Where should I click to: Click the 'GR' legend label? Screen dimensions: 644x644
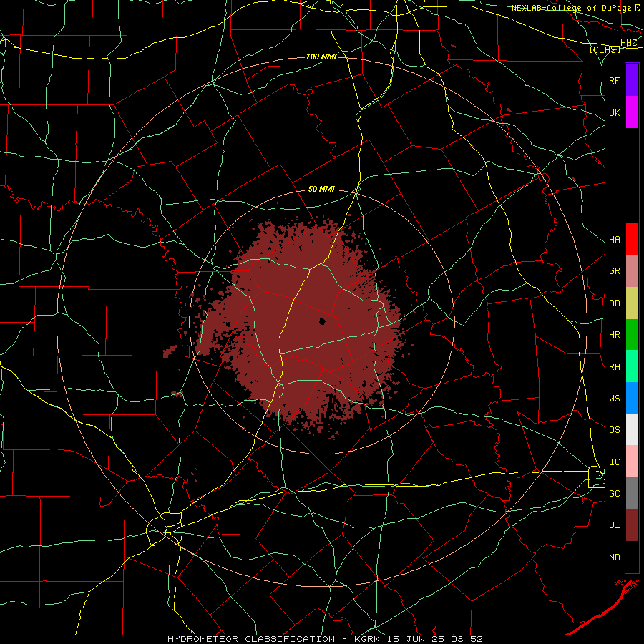pyautogui.click(x=614, y=271)
